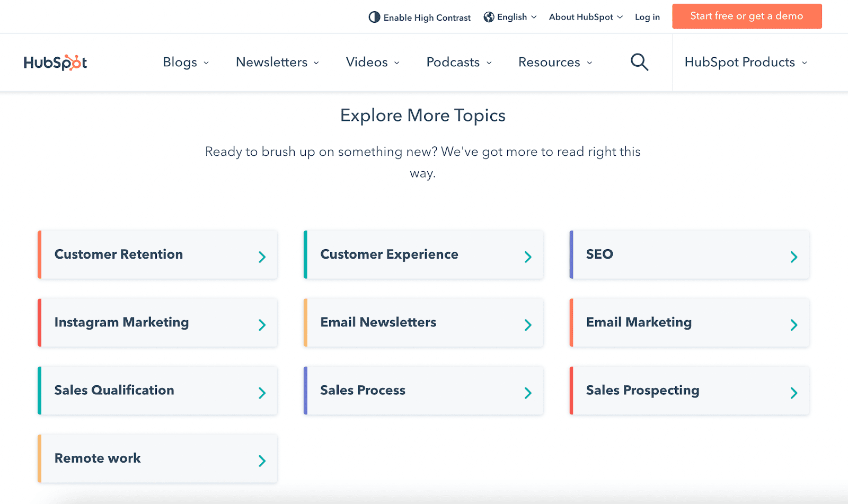848x504 pixels.
Task: Expand the About HubSpot dropdown
Action: pos(586,17)
